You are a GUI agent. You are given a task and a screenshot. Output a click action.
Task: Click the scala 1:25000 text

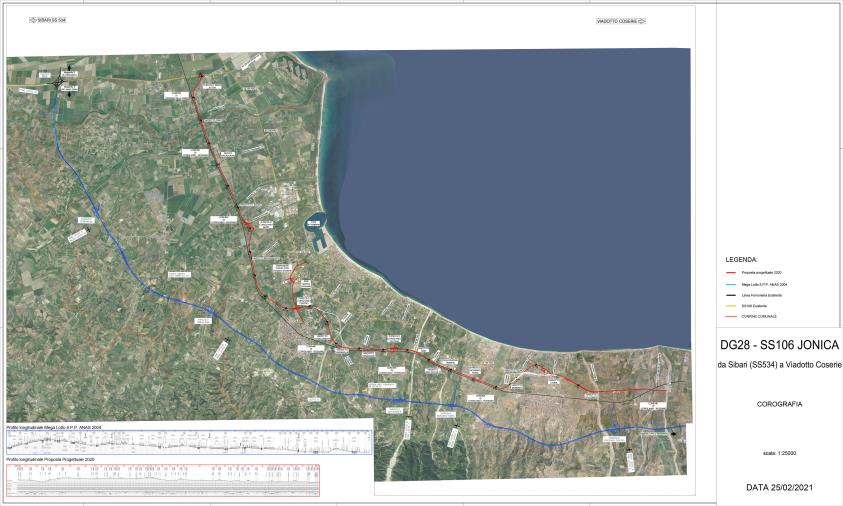point(779,453)
